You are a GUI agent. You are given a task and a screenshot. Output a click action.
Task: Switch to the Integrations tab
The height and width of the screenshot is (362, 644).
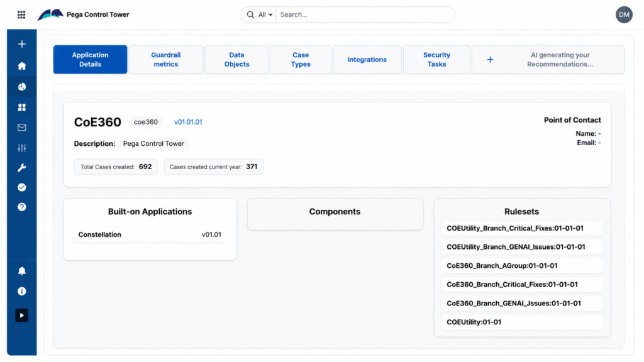click(367, 60)
